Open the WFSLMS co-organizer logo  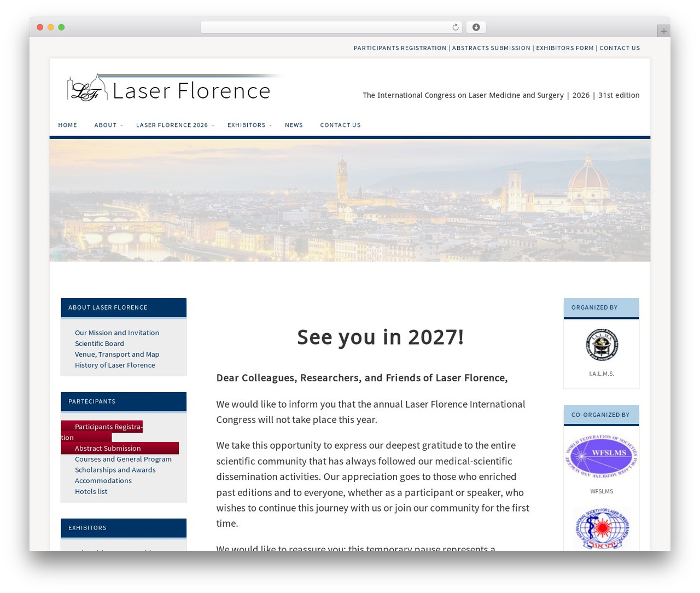(x=602, y=456)
